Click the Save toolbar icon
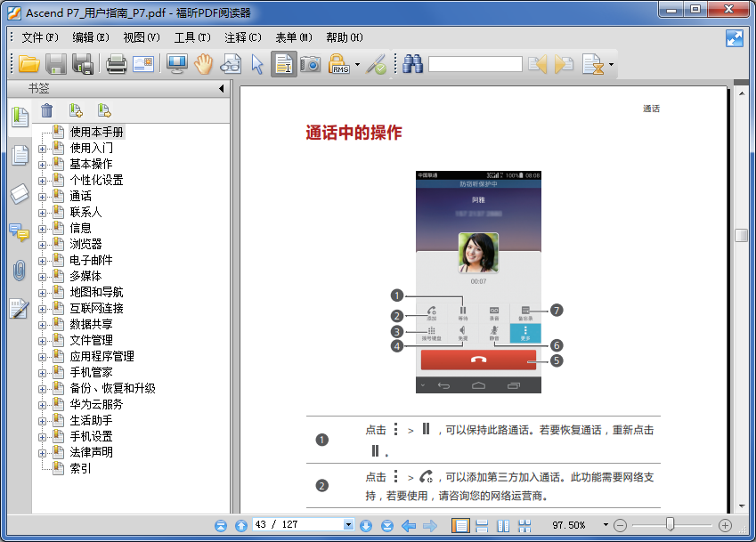Viewport: 756px width, 542px height. point(56,64)
